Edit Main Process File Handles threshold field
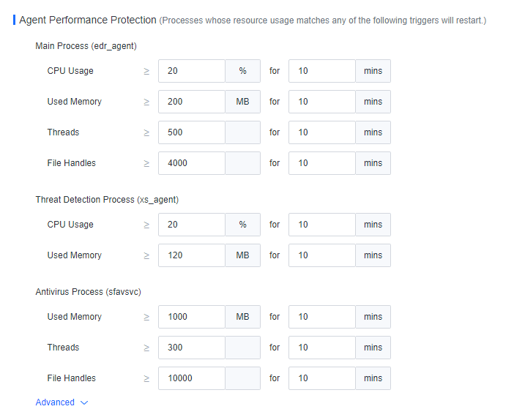Image resolution: width=514 pixels, height=420 pixels. (x=191, y=163)
